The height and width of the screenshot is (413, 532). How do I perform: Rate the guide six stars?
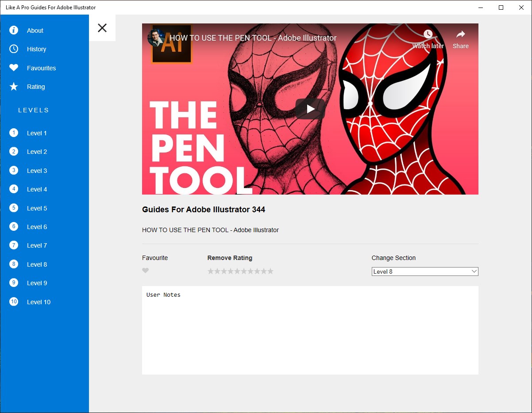pyautogui.click(x=244, y=271)
